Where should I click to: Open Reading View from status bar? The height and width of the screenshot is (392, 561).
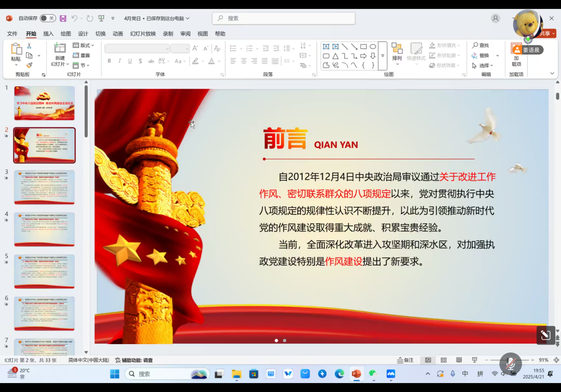click(x=459, y=360)
